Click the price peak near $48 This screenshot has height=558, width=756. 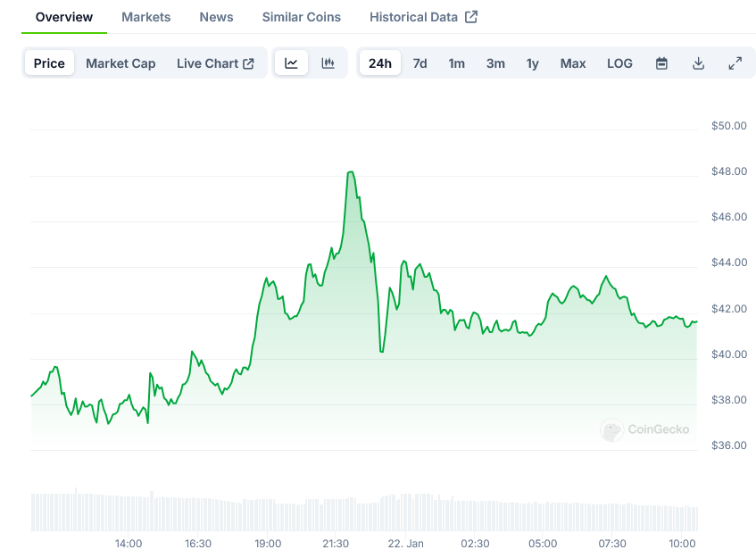click(351, 172)
